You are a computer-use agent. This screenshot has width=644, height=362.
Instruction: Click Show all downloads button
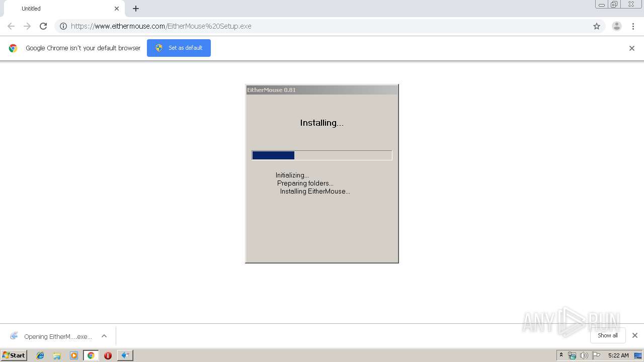tap(608, 335)
